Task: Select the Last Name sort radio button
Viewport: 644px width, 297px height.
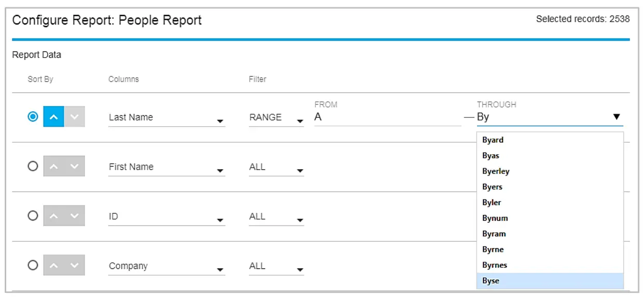Action: [x=33, y=117]
